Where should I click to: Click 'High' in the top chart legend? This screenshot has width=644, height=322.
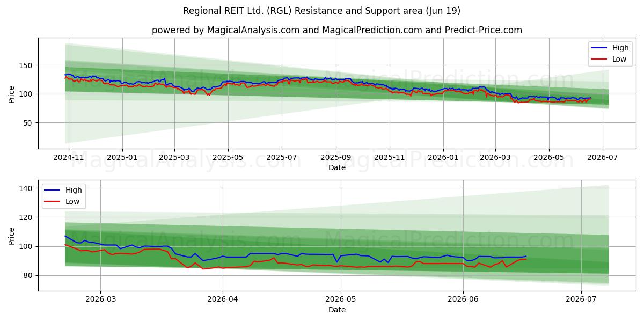(x=620, y=48)
